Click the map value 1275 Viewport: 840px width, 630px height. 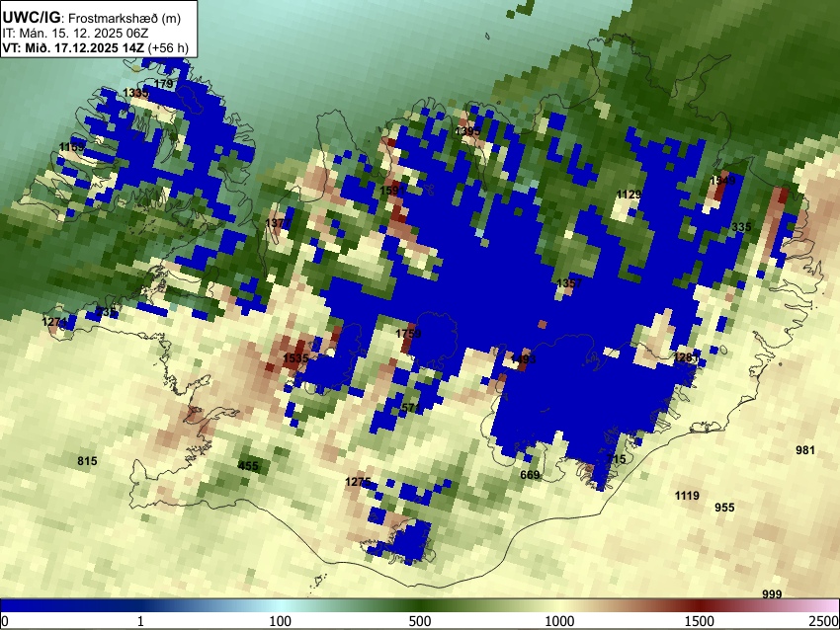(358, 482)
